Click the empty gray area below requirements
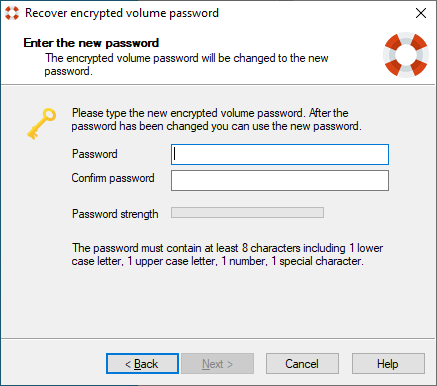The height and width of the screenshot is (386, 437). [x=218, y=302]
